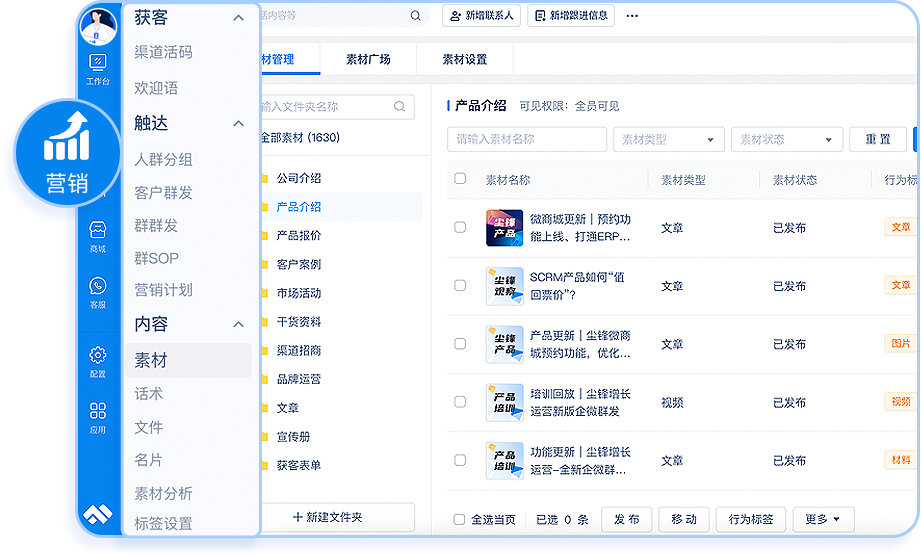Open thumbnail of 培训回放 video
Image resolution: width=921 pixels, height=555 pixels.
coord(505,402)
